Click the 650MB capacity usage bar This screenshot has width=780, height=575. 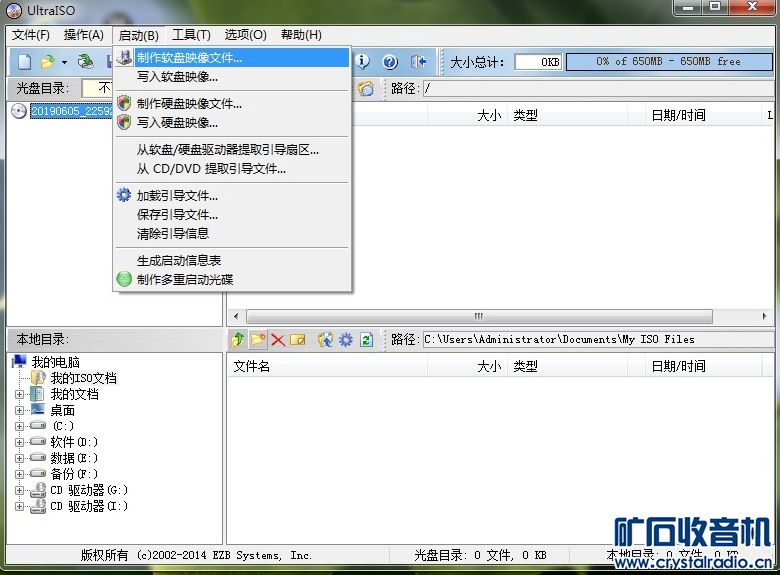[x=669, y=62]
